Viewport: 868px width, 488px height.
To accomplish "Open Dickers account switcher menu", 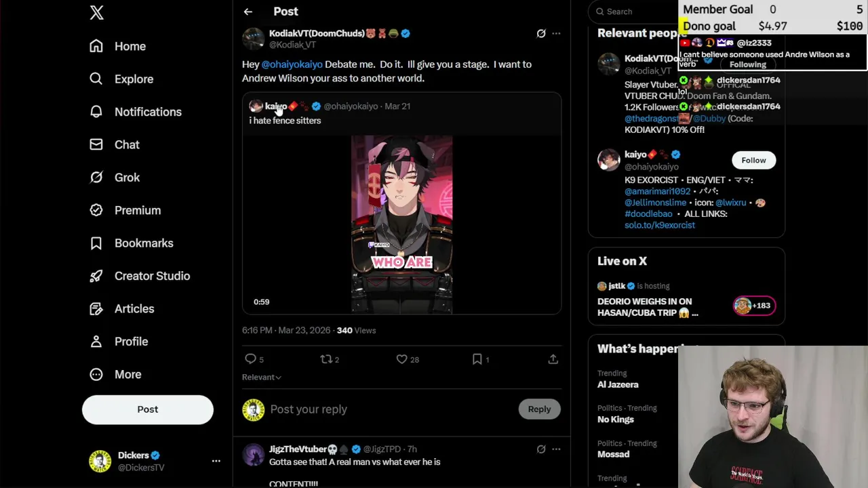I will (x=216, y=461).
